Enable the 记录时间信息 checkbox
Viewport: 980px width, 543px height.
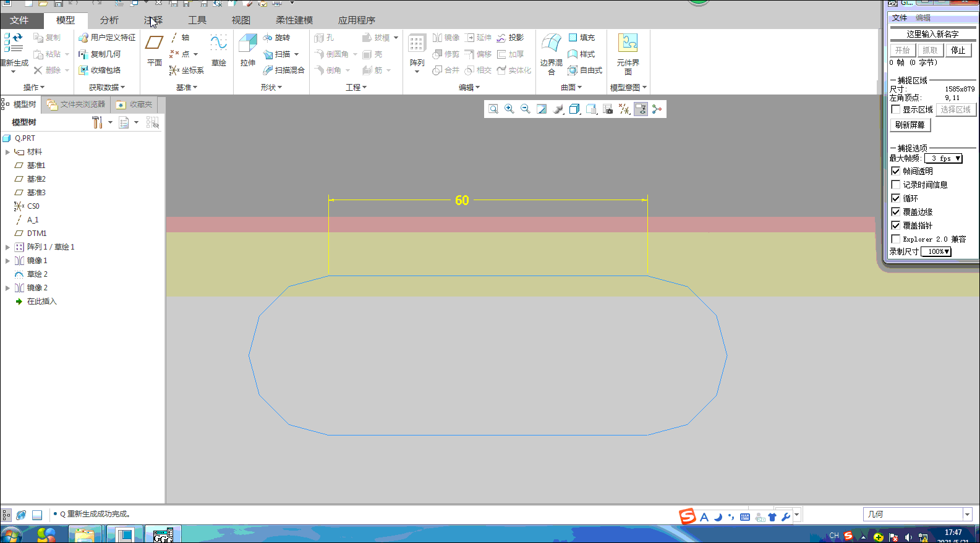[896, 185]
